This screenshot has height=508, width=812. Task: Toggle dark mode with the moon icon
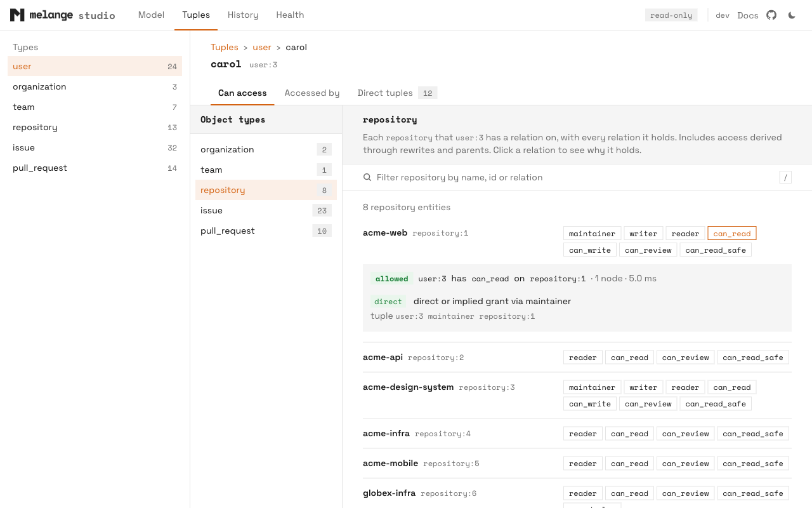point(792,15)
